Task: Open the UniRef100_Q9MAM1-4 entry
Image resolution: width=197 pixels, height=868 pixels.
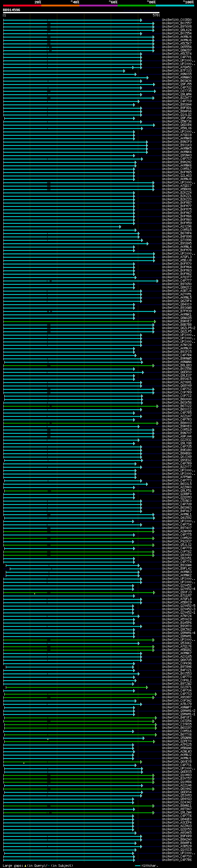Action: pos(179,633)
